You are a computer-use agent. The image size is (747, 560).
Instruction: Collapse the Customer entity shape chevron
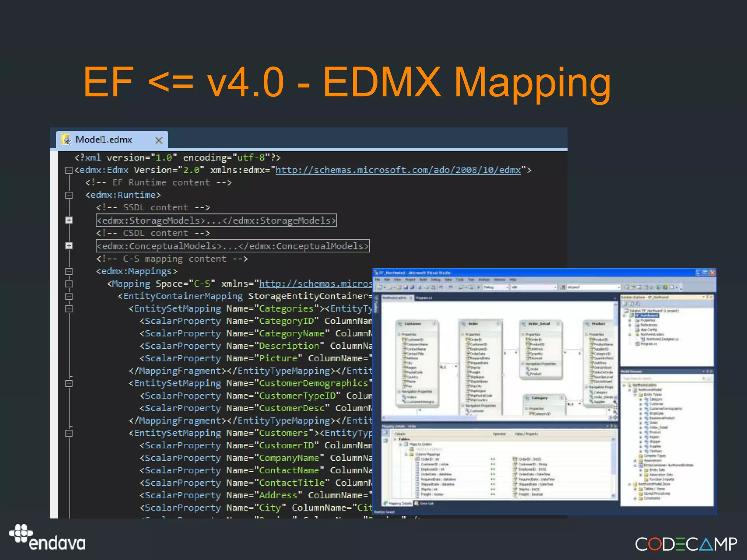click(x=434, y=324)
